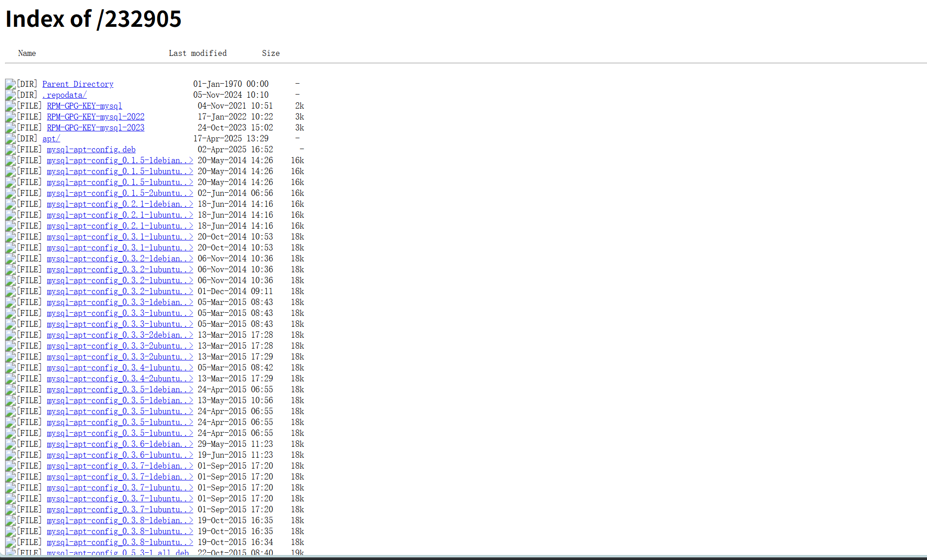The image size is (927, 560).
Task: Open mysql-apt-config_0.3.6-1debian link
Action: (x=120, y=444)
